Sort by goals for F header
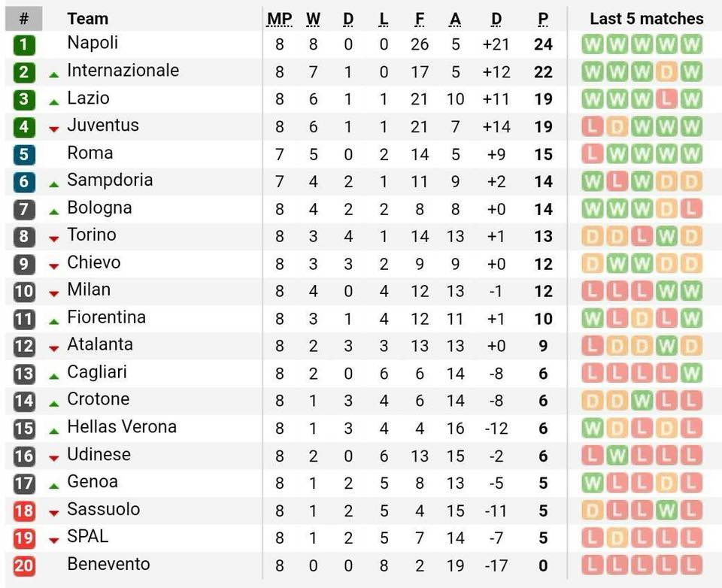The width and height of the screenshot is (722, 588). tap(420, 19)
